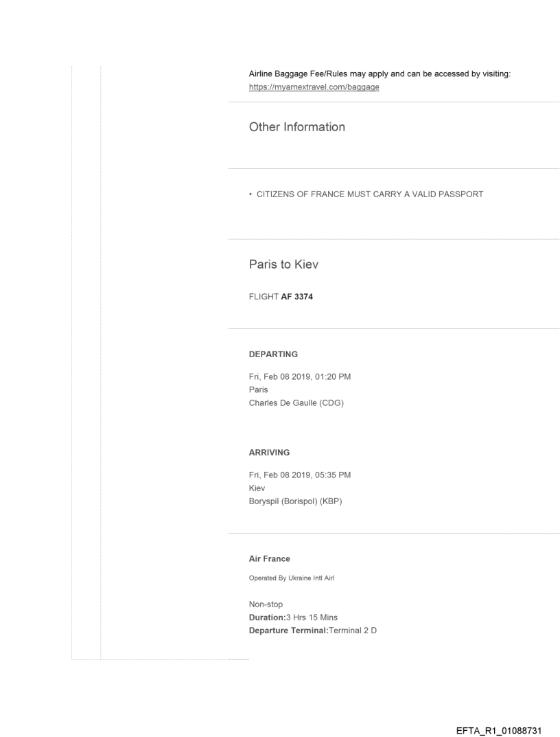Click the Paris city line under DEPARTING
This screenshot has height=737, width=560.
pos(259,390)
